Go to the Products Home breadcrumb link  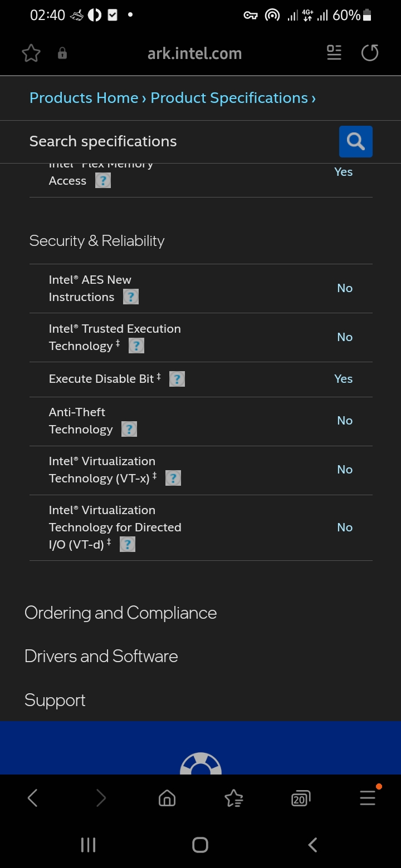pyautogui.click(x=84, y=98)
